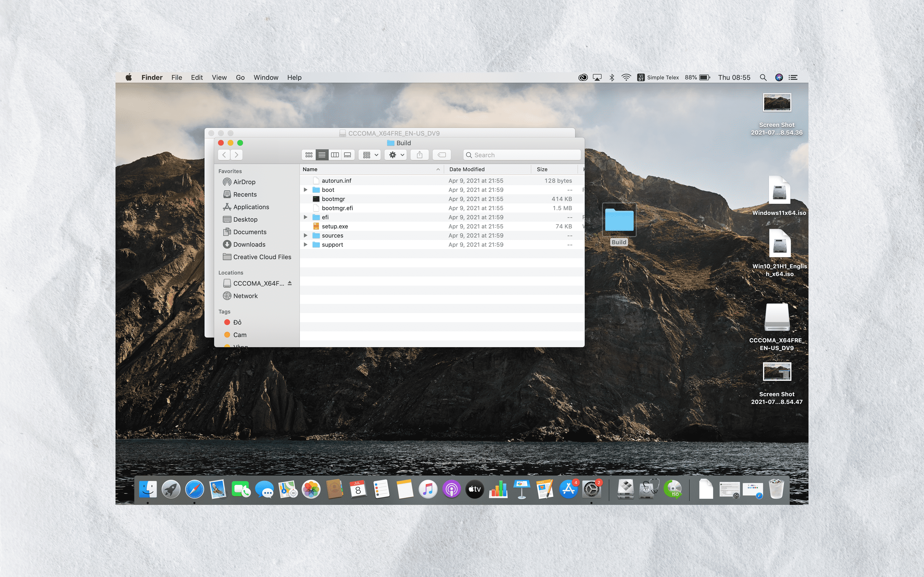Switch Finder to gallery view

347,155
